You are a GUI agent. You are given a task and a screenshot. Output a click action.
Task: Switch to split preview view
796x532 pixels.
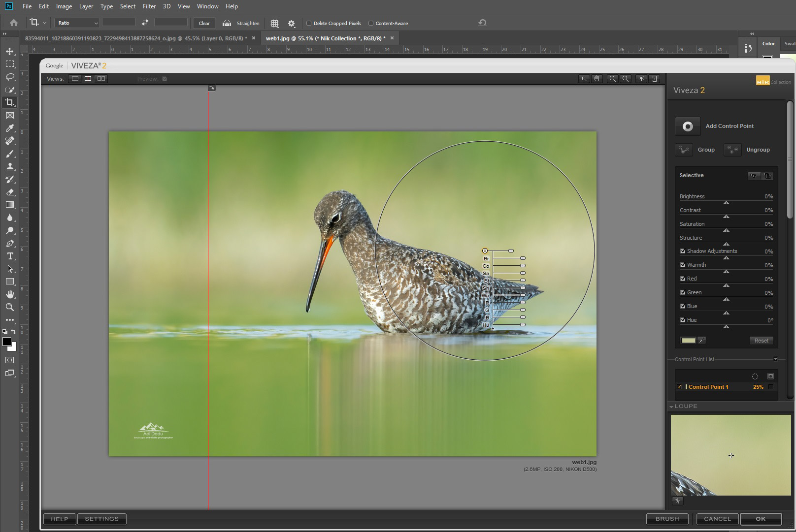88,79
